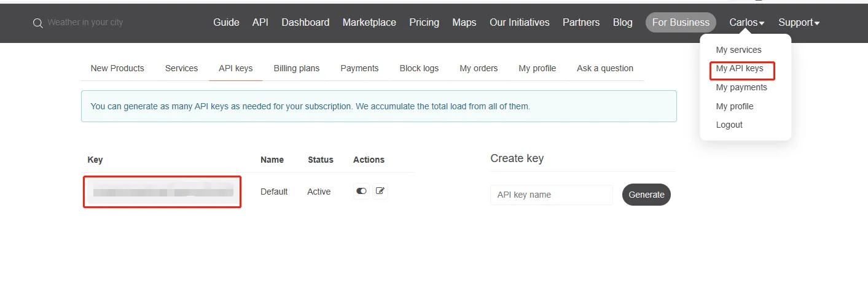The image size is (868, 291).
Task: Click the blurred API key value
Action: point(162,192)
